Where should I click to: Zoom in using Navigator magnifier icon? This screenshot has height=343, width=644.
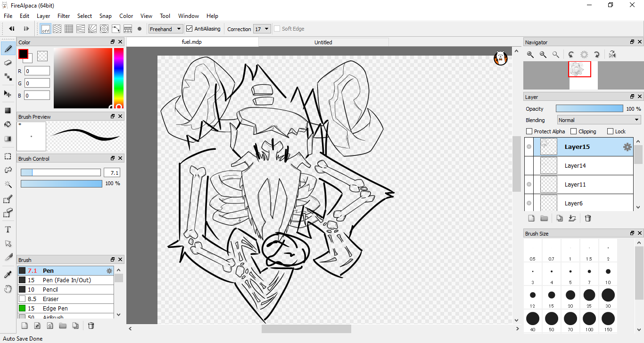(530, 55)
